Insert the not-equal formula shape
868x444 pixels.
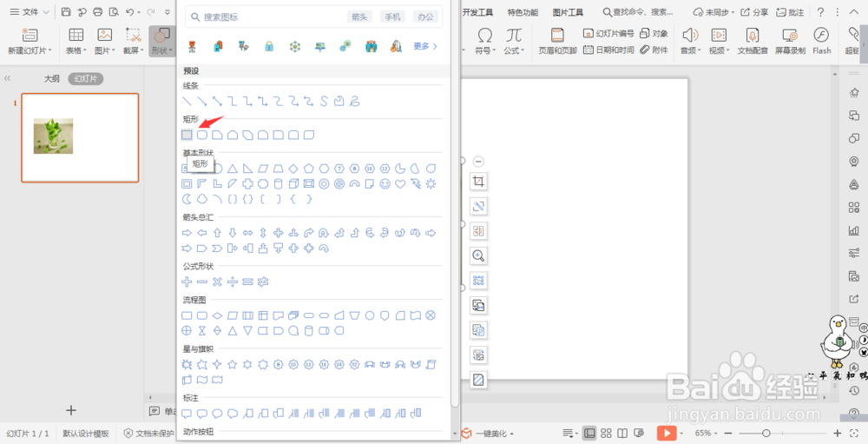[264, 282]
